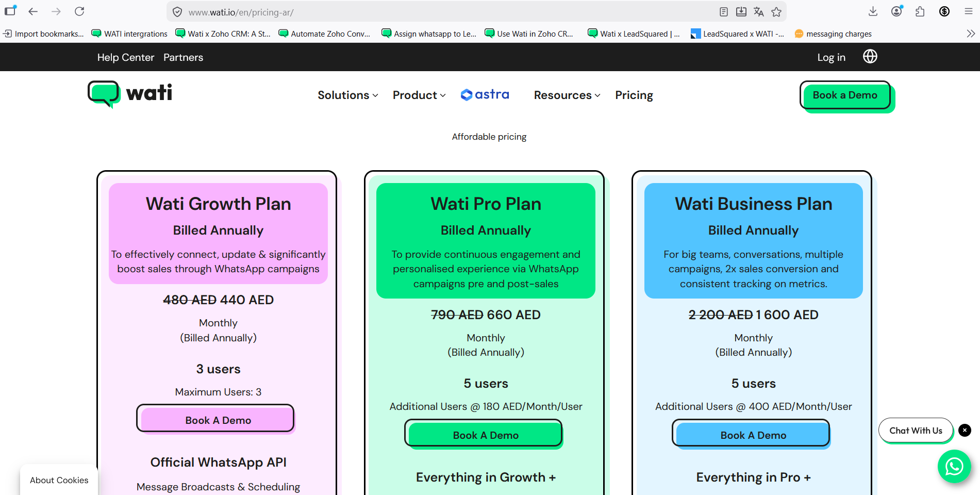Book a demo for Business Plan
This screenshot has width=980, height=495.
(x=751, y=434)
